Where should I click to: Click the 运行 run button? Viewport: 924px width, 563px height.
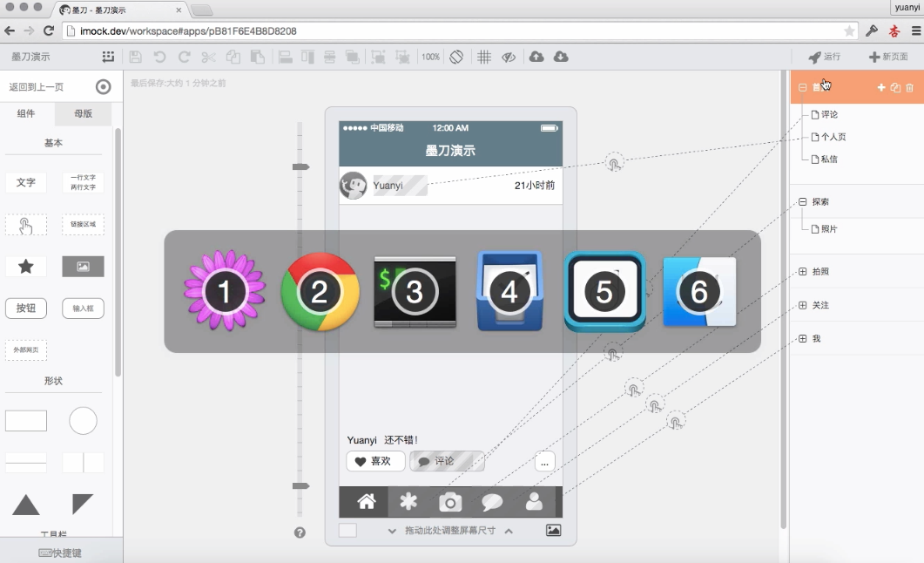[x=824, y=57]
